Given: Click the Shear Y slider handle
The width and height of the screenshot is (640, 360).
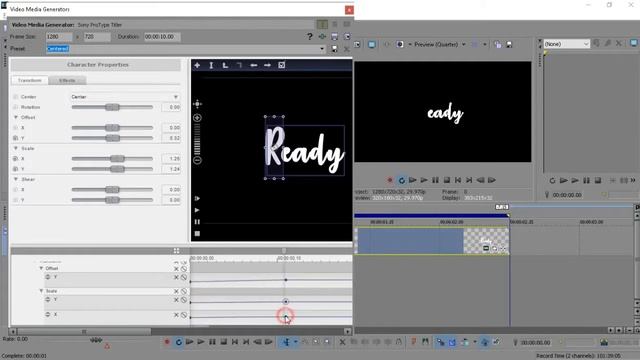Looking at the screenshot, I should tap(112, 200).
